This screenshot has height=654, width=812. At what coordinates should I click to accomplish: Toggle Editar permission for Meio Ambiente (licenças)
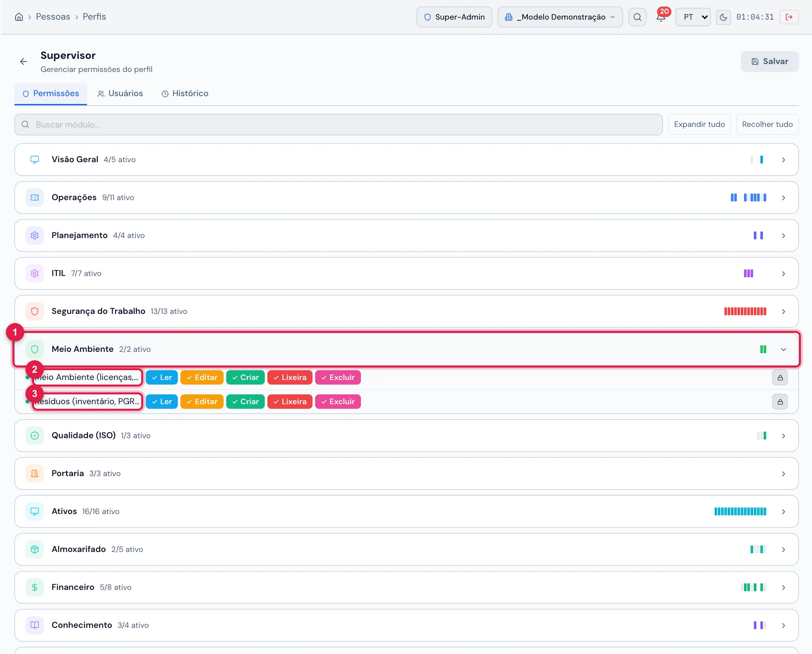tap(202, 377)
